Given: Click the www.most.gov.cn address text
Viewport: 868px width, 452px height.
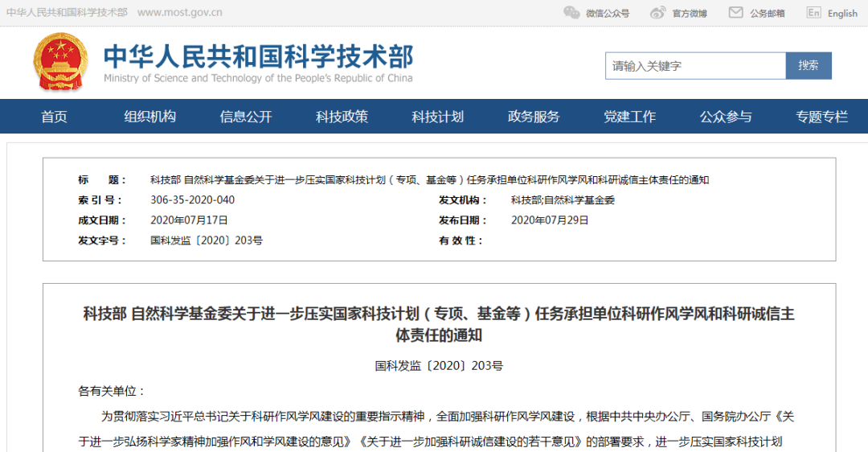Looking at the screenshot, I should 180,13.
